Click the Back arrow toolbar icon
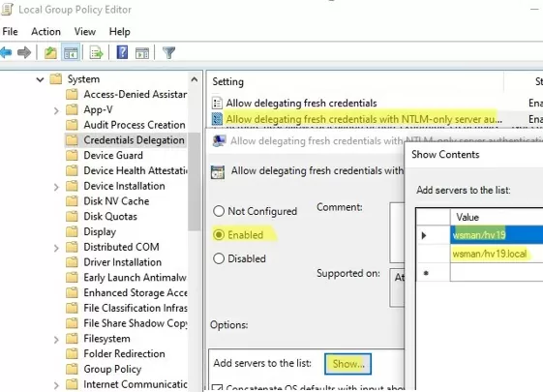Screen dimensions: 543x392 [6, 52]
